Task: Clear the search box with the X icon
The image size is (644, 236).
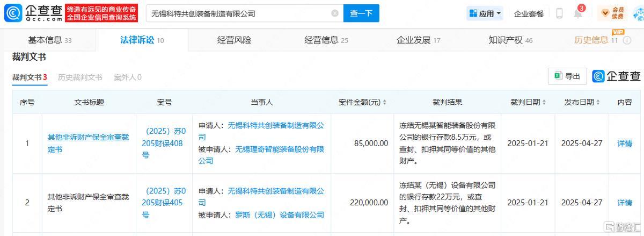Action: pos(335,13)
